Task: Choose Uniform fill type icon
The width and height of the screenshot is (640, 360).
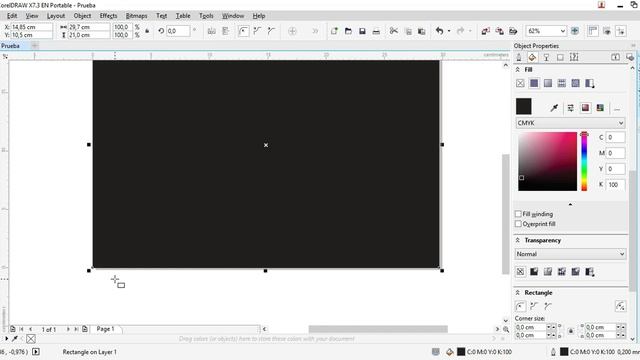Action: pyautogui.click(x=534, y=83)
